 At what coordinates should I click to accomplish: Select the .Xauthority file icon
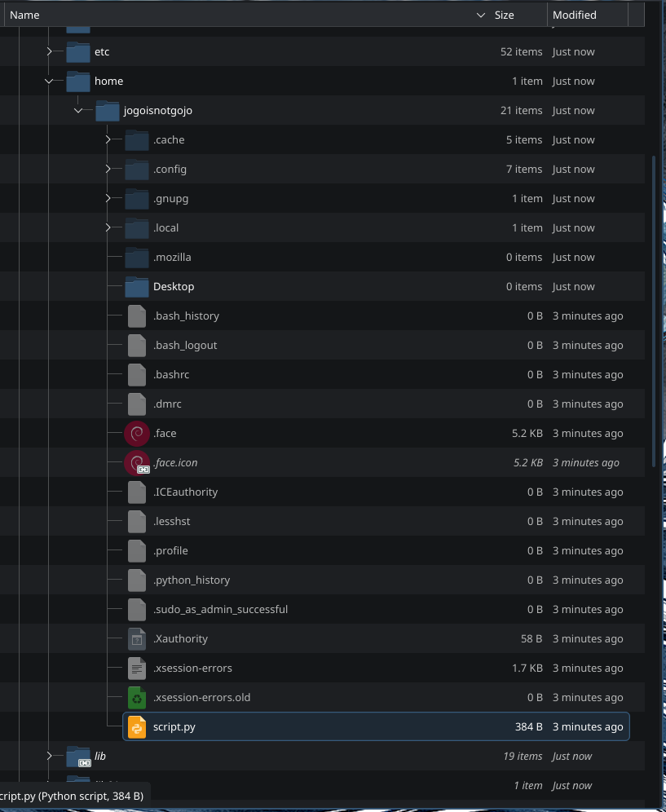(x=136, y=638)
